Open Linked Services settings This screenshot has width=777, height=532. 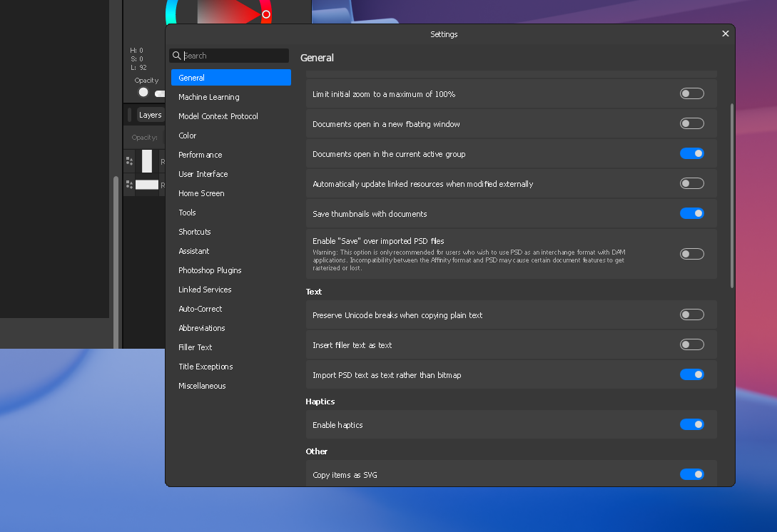[231, 290]
